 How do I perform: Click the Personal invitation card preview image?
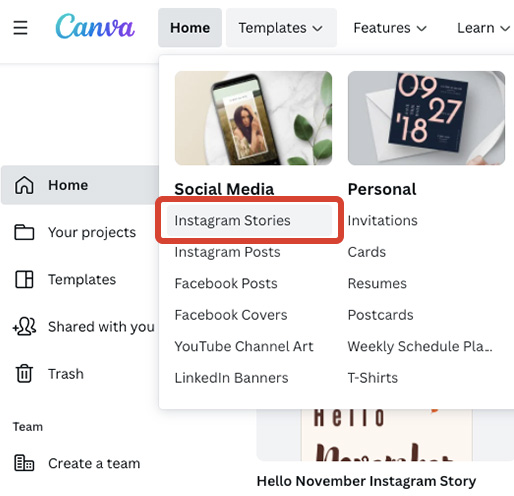coord(426,118)
